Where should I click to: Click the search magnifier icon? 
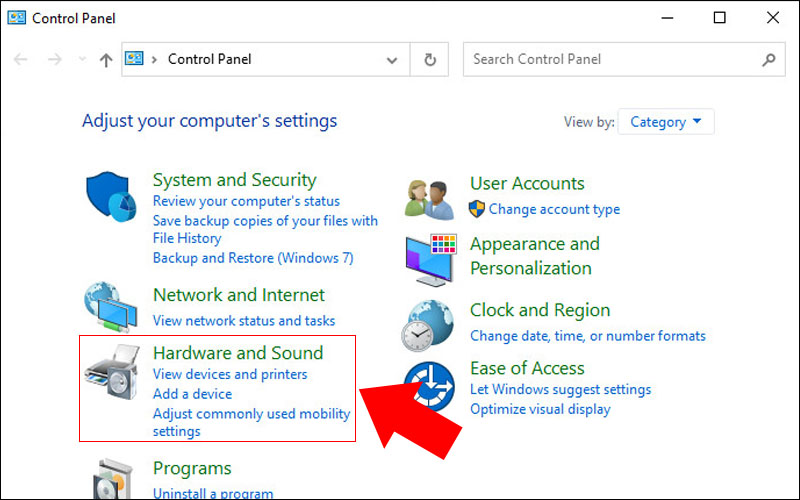click(768, 60)
